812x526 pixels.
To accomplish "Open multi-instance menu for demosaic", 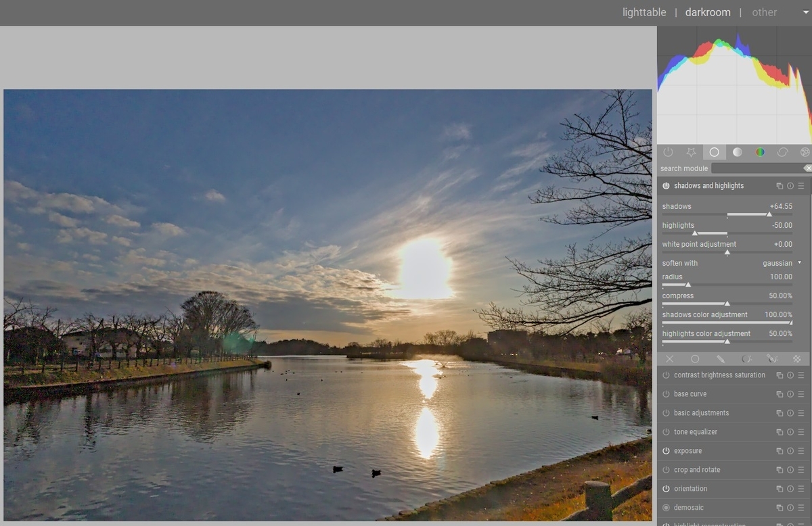I will (x=780, y=508).
